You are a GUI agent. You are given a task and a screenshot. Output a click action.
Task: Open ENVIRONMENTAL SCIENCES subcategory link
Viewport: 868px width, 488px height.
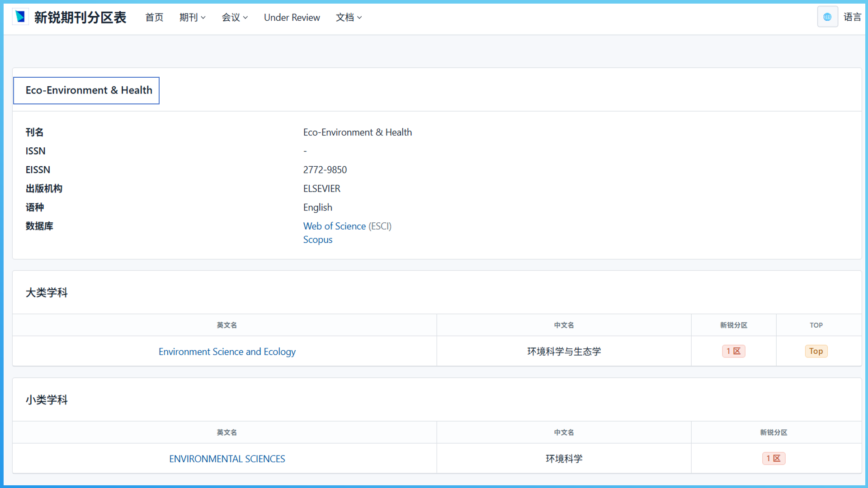(x=227, y=459)
